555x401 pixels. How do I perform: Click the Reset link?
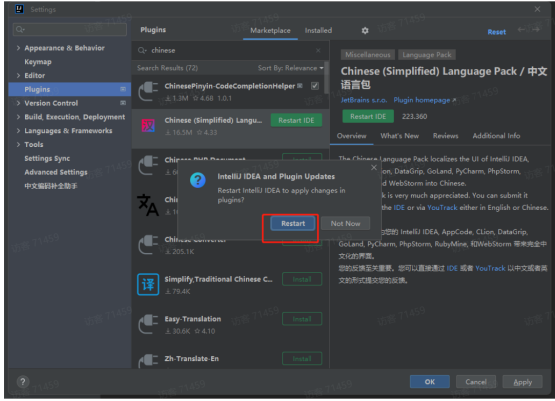pyautogui.click(x=497, y=32)
